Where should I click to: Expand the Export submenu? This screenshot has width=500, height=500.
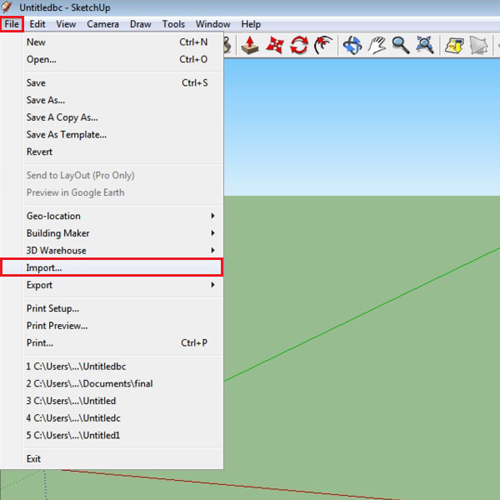coord(112,285)
